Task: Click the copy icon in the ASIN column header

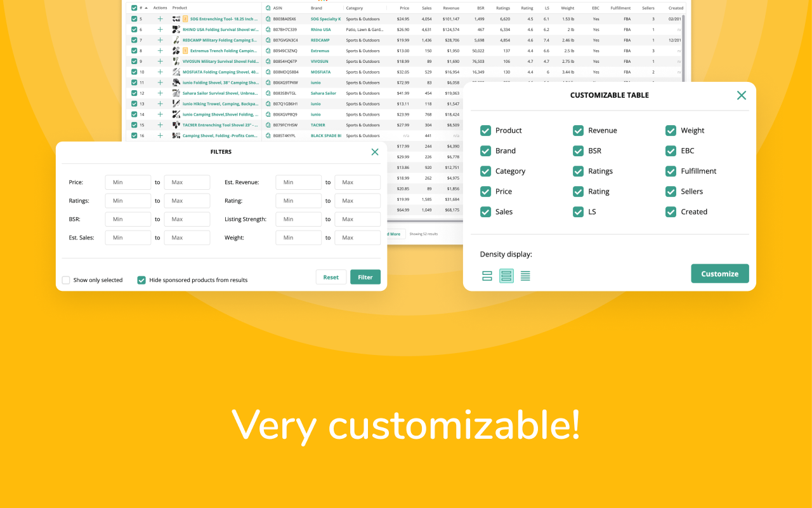Action: [x=268, y=8]
